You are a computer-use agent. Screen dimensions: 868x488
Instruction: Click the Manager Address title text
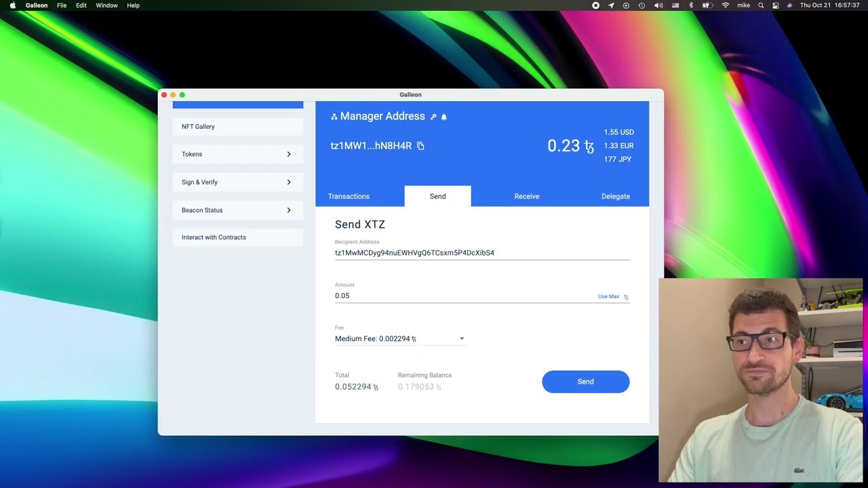point(382,117)
